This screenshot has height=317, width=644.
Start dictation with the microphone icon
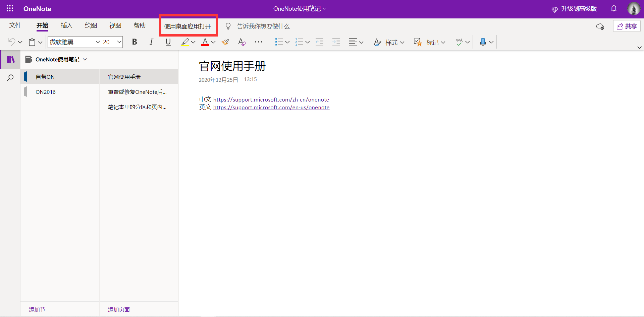483,42
